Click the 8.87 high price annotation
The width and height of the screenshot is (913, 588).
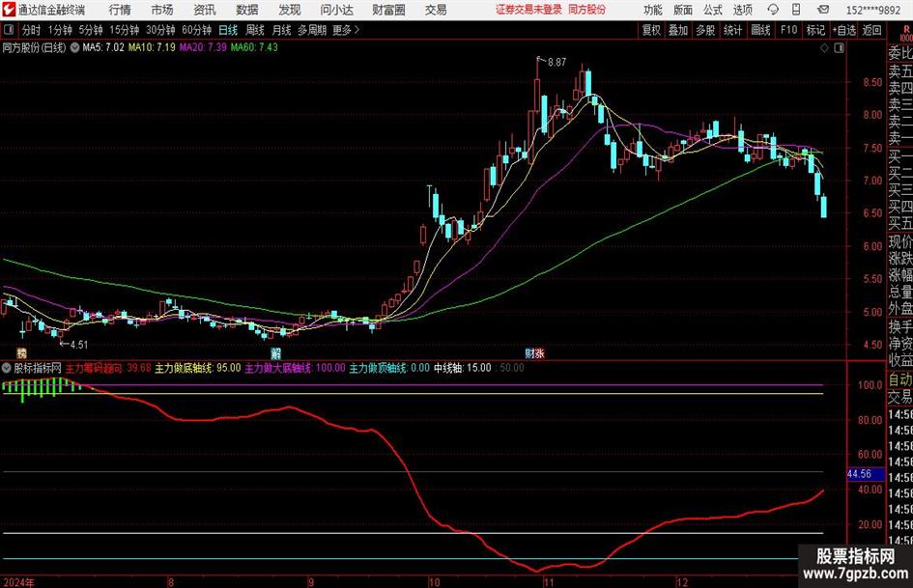tap(557, 62)
